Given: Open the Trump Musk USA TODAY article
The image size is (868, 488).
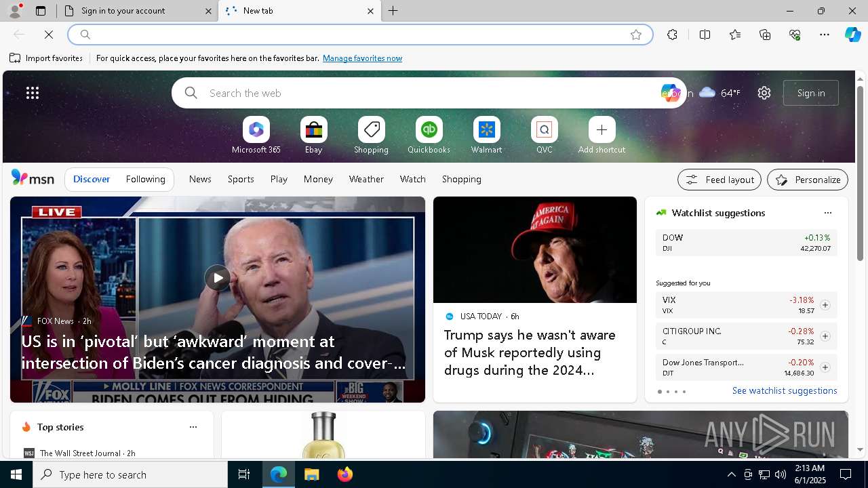Looking at the screenshot, I should coord(530,352).
